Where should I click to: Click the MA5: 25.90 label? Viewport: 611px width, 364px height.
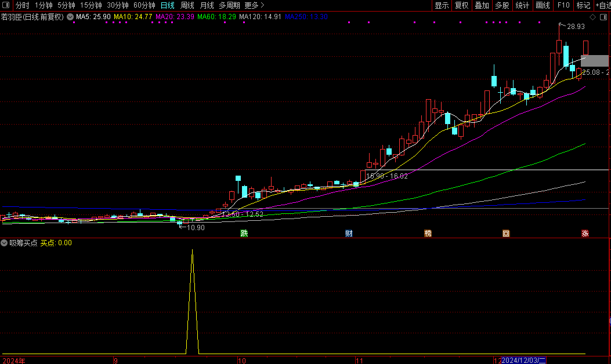click(93, 17)
